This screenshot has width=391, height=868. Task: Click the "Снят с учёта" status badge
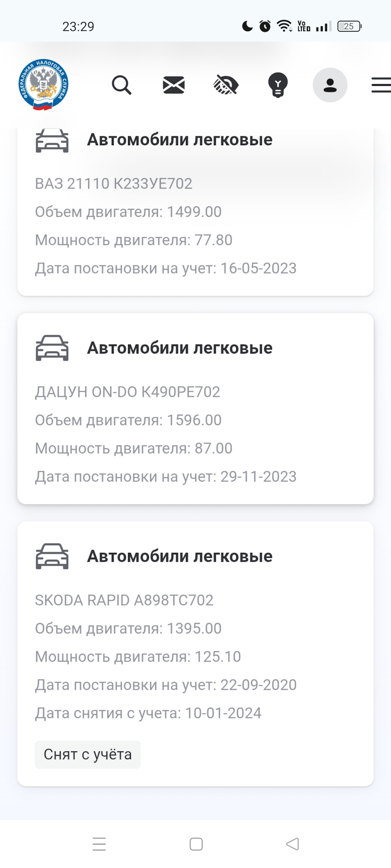(x=88, y=755)
